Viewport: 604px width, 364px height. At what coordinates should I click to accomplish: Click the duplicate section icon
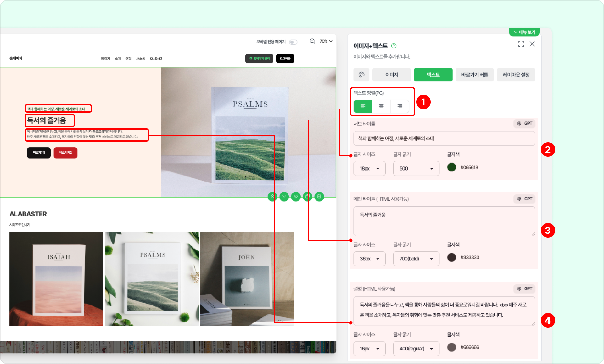(307, 197)
